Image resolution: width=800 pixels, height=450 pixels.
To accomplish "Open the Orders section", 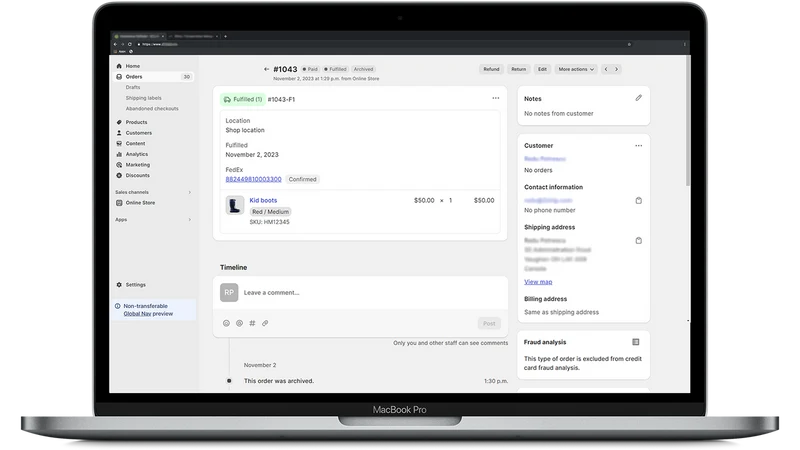I will (153, 77).
